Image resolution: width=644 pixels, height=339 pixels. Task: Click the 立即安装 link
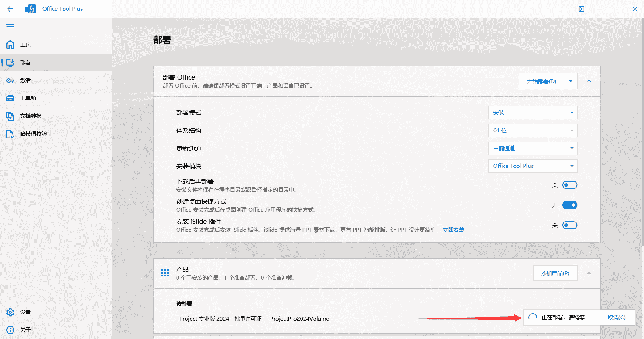click(453, 230)
